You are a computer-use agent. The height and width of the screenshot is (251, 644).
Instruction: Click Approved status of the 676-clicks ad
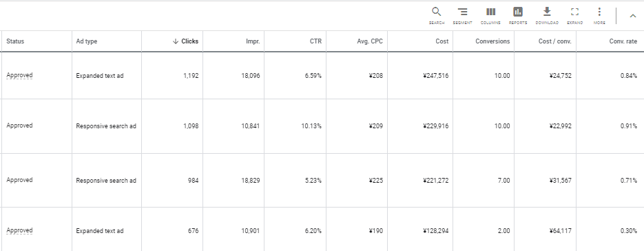[19, 230]
